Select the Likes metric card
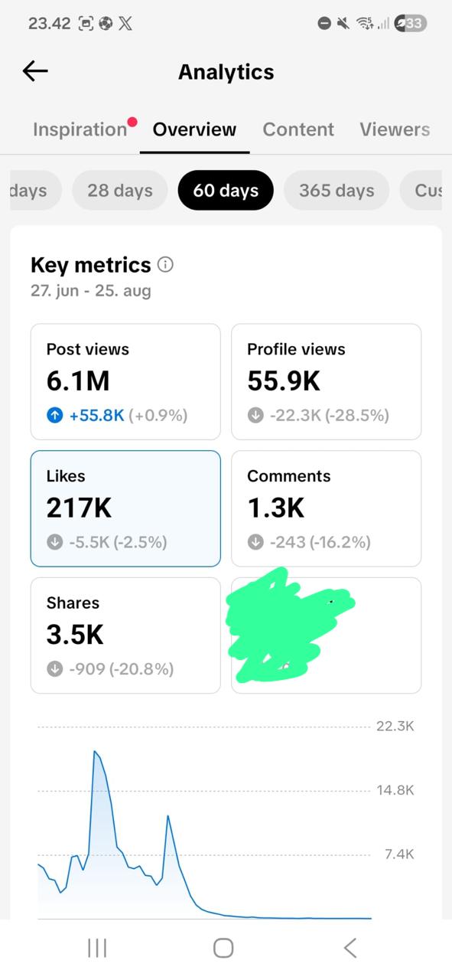The width and height of the screenshot is (452, 980). tap(125, 508)
